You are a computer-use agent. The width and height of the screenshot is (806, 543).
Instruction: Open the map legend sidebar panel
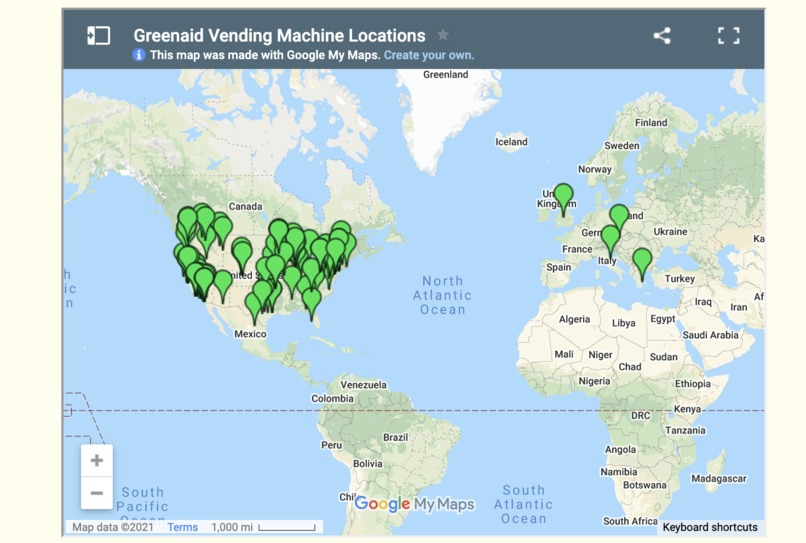[98, 35]
